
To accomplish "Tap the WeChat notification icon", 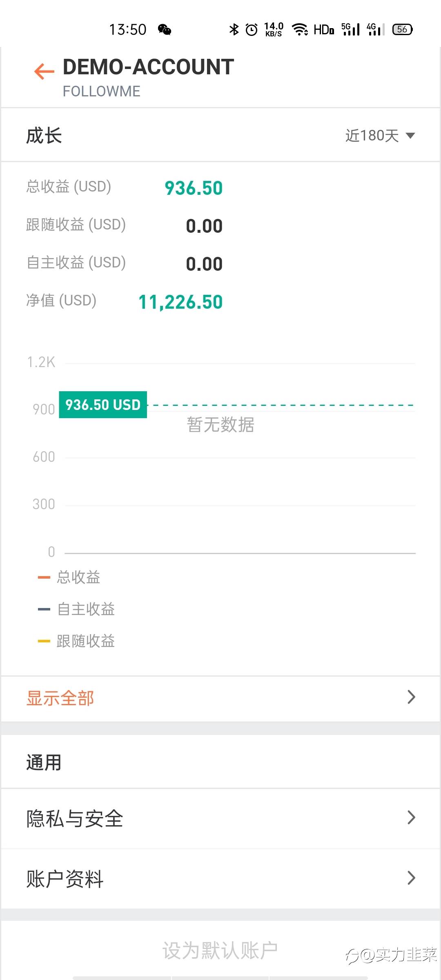I will click(165, 30).
